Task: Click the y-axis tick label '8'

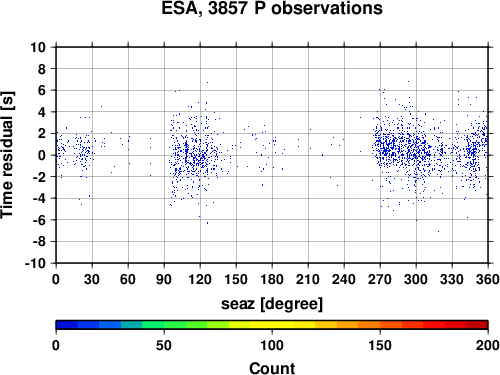Action: coord(42,69)
